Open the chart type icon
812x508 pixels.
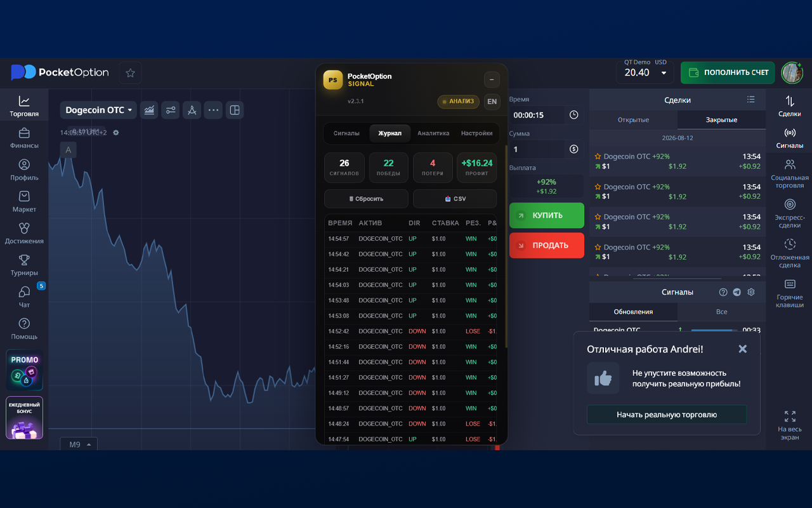coord(149,110)
